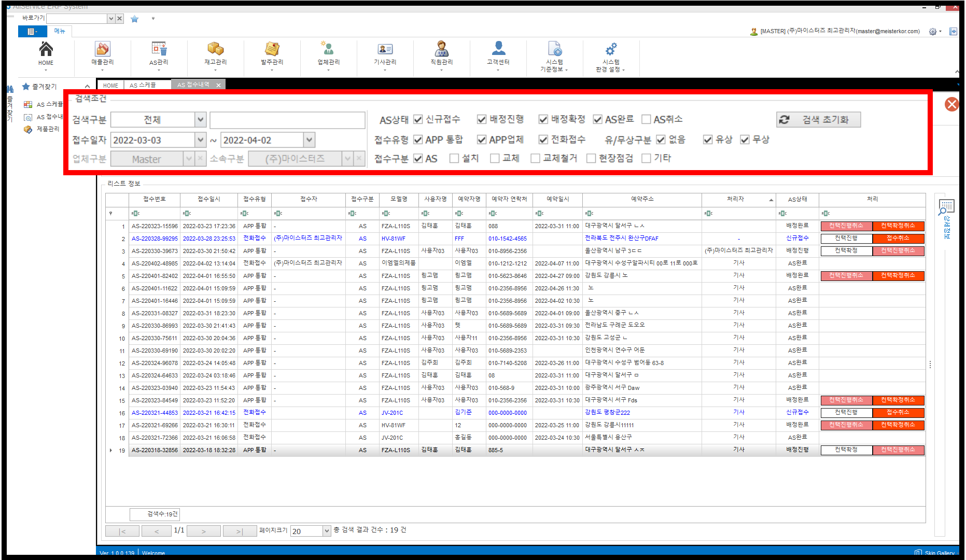Open 시스템 환경 설정 icon
The height and width of the screenshot is (560, 966).
point(611,49)
